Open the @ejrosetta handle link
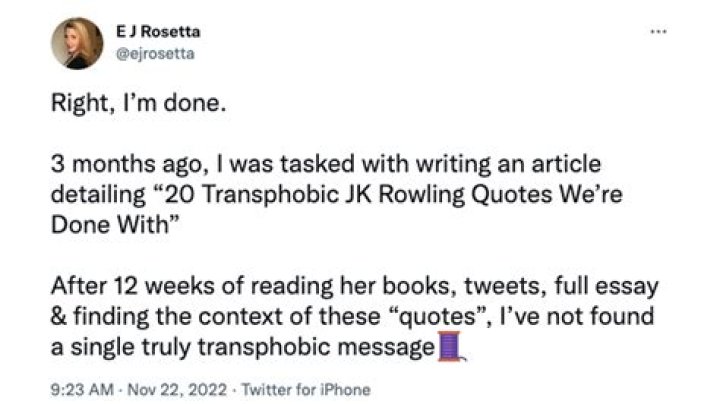The width and height of the screenshot is (720, 404). point(152,53)
